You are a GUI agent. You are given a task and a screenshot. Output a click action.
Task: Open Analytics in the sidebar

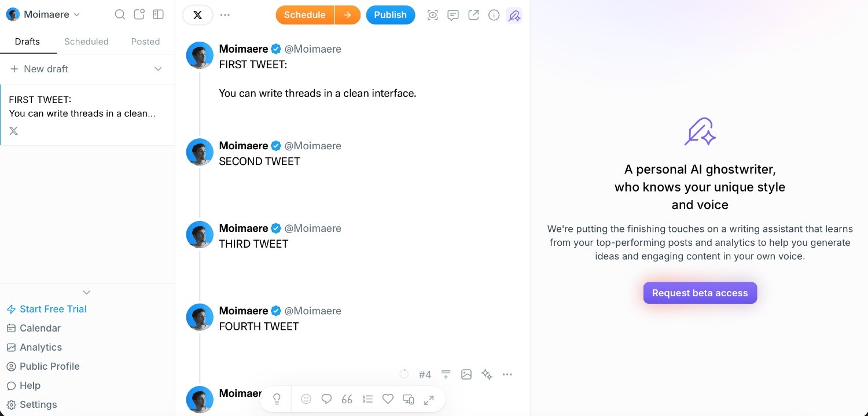(41, 347)
